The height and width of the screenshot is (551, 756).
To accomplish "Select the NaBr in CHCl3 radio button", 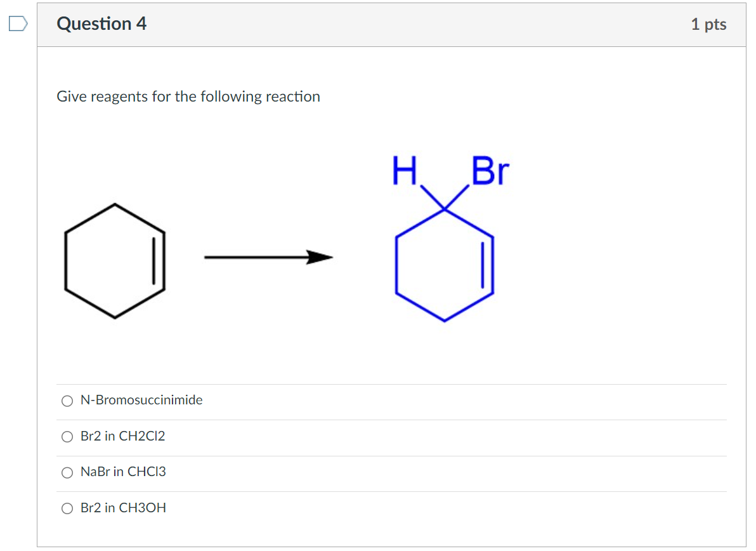I will [x=67, y=472].
